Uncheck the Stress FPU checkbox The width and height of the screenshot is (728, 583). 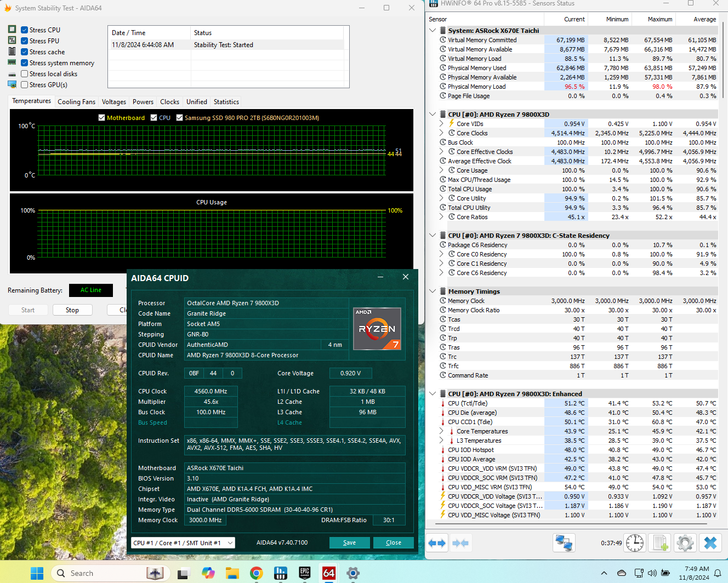pyautogui.click(x=25, y=41)
